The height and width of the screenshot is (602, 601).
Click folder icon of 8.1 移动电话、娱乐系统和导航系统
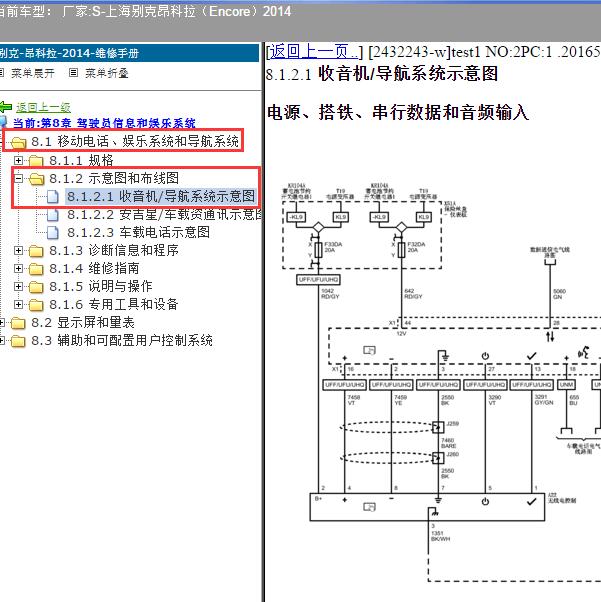18,142
